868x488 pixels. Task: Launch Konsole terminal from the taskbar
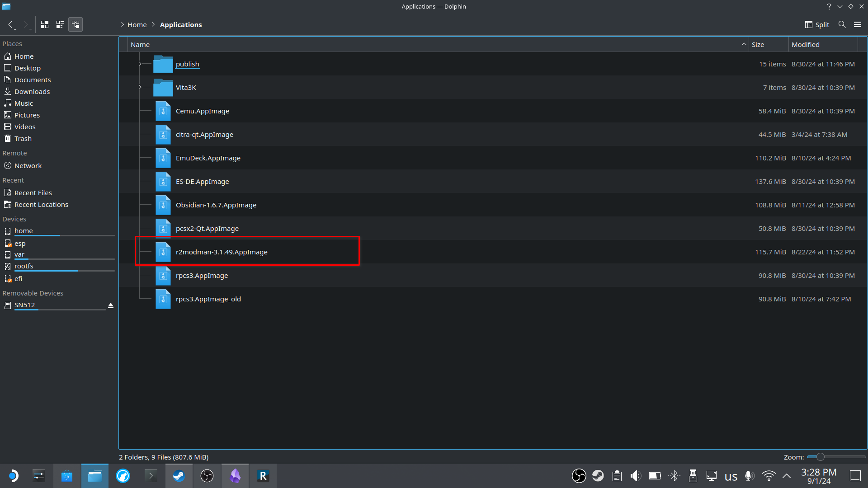[x=151, y=476]
